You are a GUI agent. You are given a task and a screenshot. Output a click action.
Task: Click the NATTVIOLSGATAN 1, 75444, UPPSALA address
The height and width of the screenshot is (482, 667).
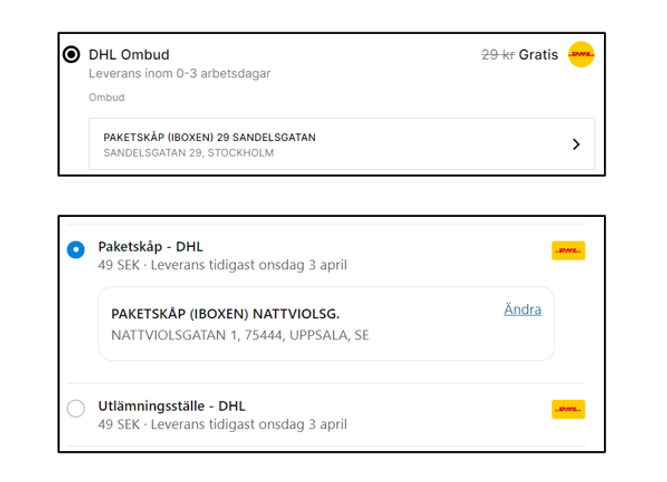tap(240, 335)
